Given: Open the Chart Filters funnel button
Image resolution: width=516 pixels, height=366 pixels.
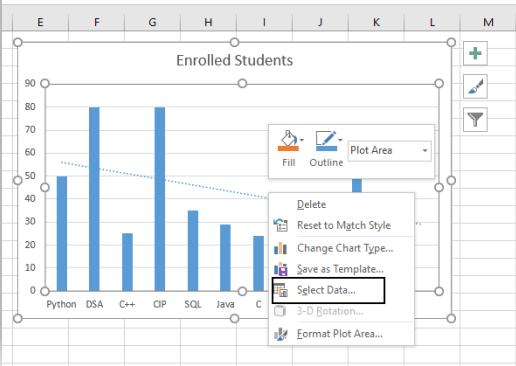Looking at the screenshot, I should [x=475, y=119].
